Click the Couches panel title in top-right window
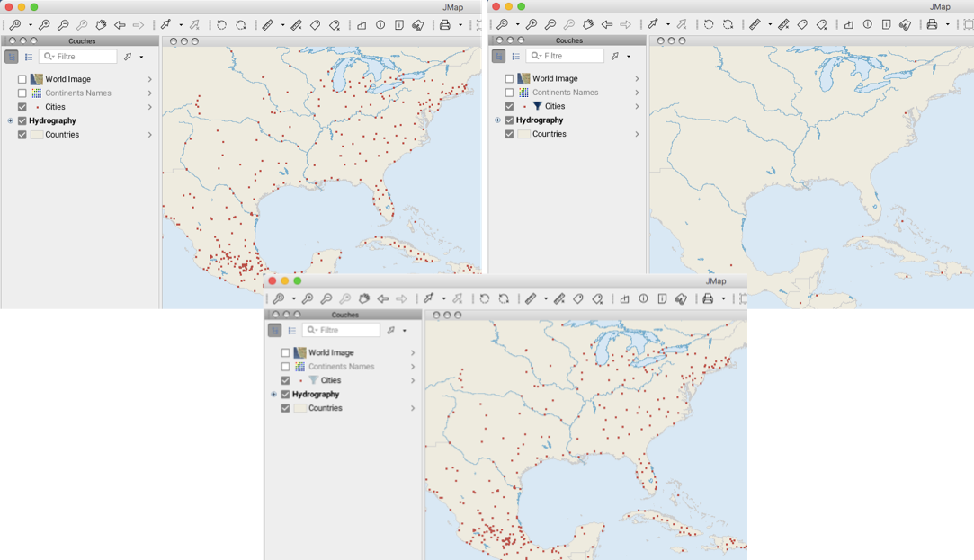Screen dimensions: 974x560 (x=568, y=40)
